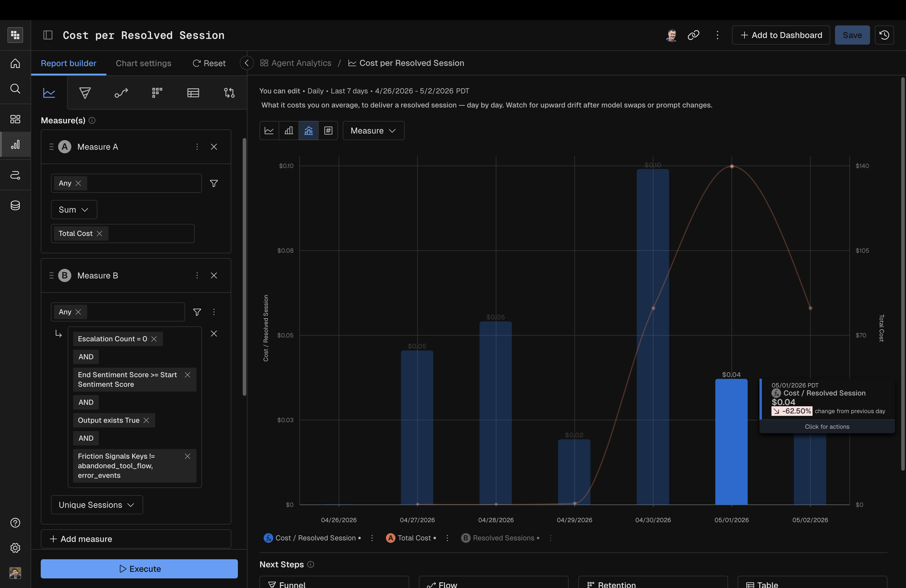
Task: Reset the report builder
Action: (x=209, y=63)
